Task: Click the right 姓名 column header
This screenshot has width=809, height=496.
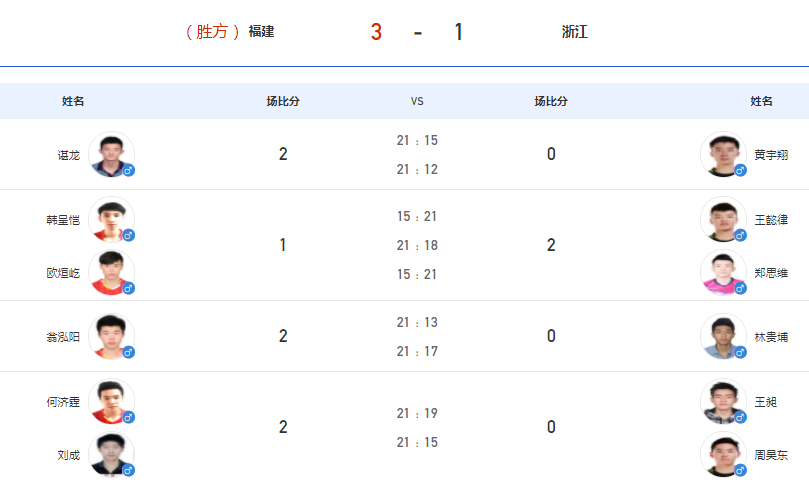Action: (761, 101)
